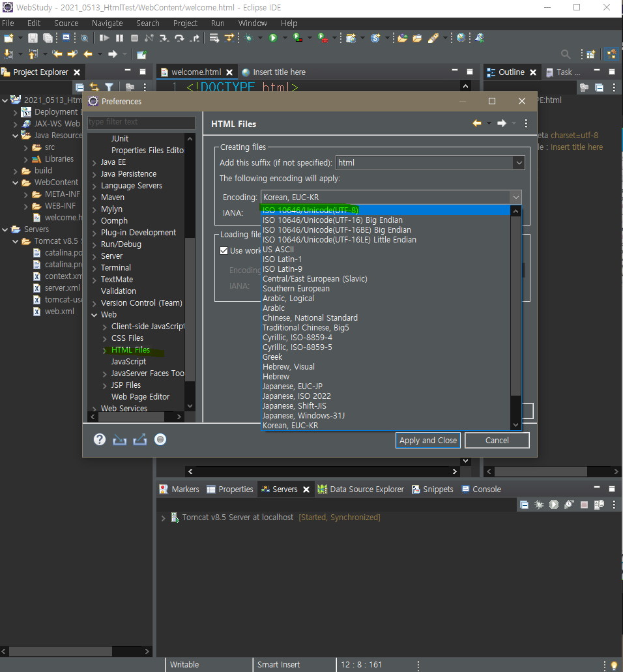
Task: Click the Export preferences icon
Action: coord(139,440)
